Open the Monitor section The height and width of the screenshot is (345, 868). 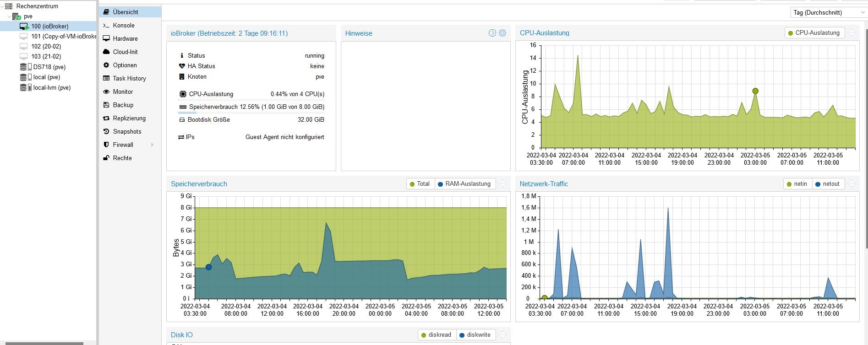[x=130, y=92]
